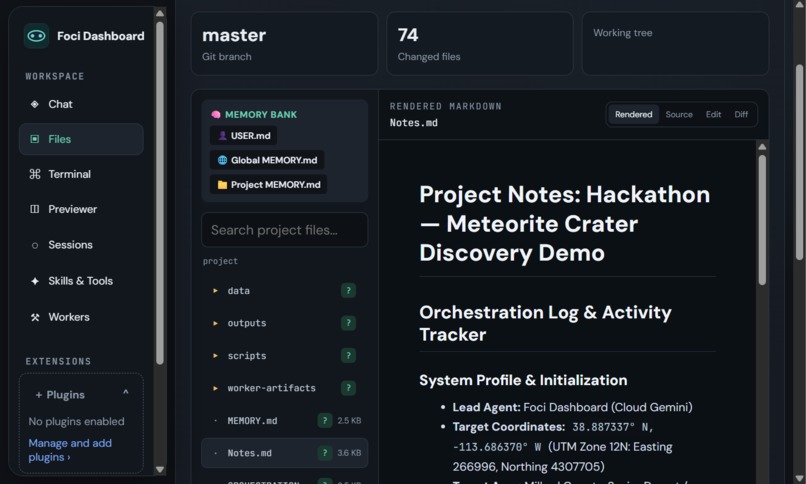Click the 'Notes.md' filename in preview header
The image size is (806, 484).
click(x=413, y=123)
